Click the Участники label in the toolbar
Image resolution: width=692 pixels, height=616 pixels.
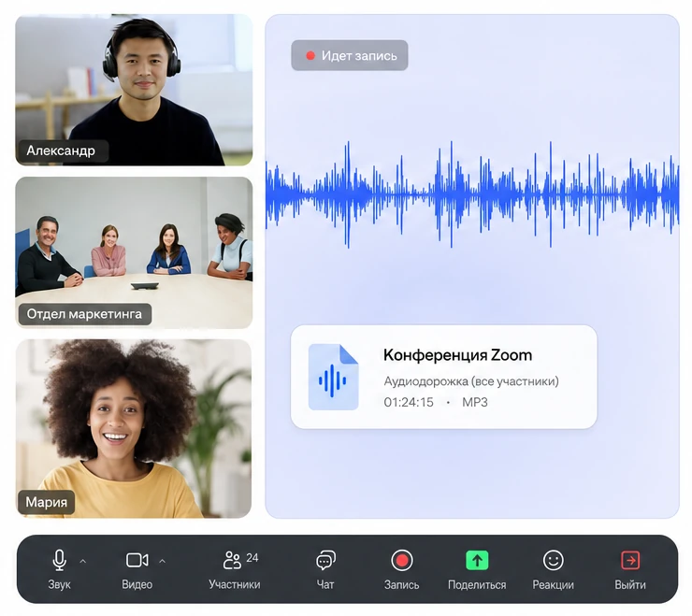235,584
